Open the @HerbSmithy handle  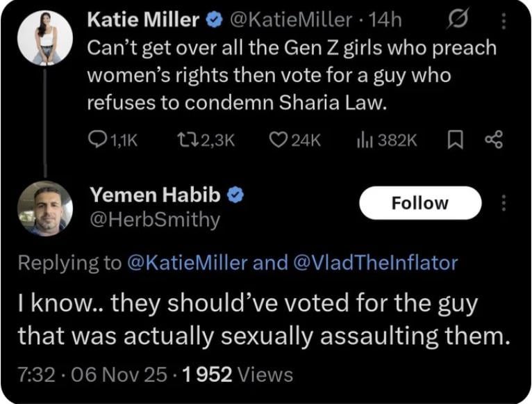[153, 220]
